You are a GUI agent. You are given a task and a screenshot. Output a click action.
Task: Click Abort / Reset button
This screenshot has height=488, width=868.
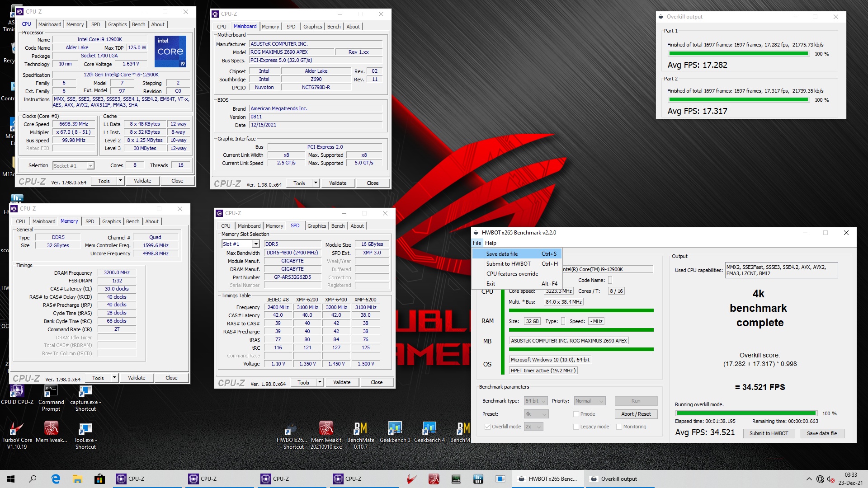click(636, 414)
